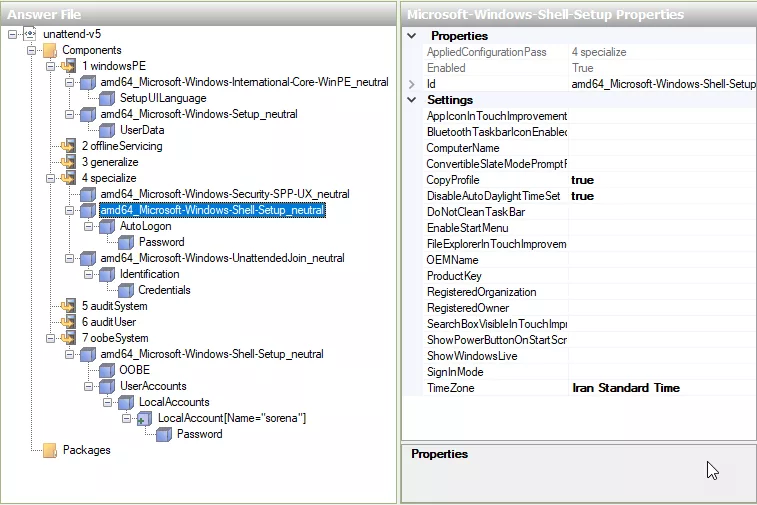Click the RegisteredOwner value field

662,308
